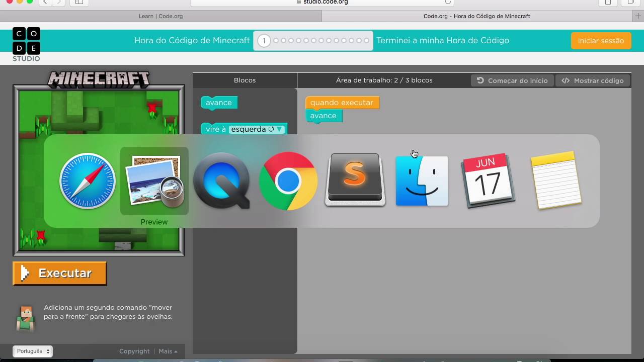This screenshot has width=644, height=362.
Task: Click the Minecraft title logo
Action: pyautogui.click(x=99, y=79)
